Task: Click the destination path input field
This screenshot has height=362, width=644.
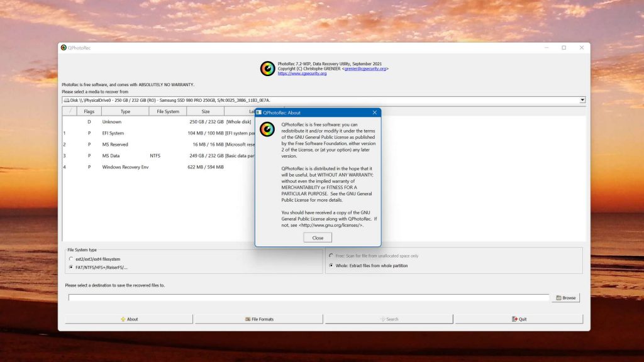Action: 308,297
